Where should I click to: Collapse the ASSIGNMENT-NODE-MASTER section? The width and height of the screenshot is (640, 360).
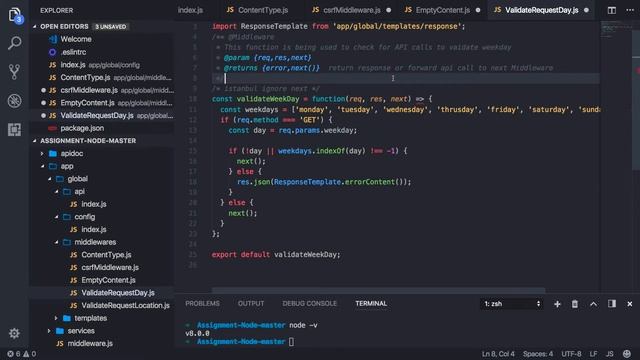[35, 141]
